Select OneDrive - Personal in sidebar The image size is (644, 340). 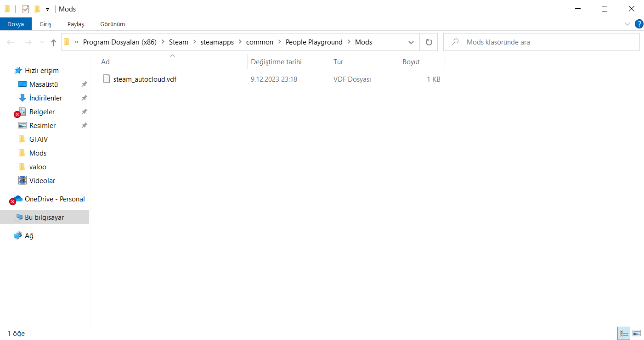click(55, 199)
